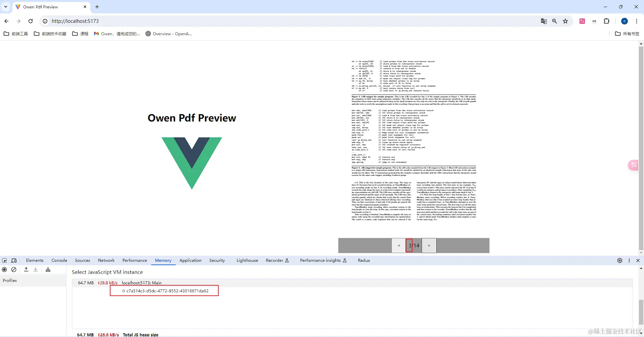Viewport: 644px width, 337px height.
Task: Open the Chrome profile avatar
Action: click(x=625, y=21)
